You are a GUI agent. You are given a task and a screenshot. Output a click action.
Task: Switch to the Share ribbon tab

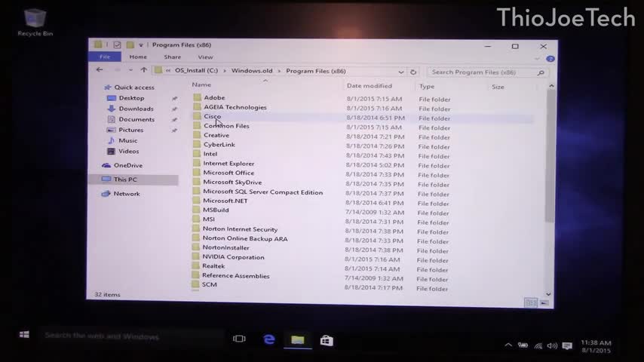173,57
